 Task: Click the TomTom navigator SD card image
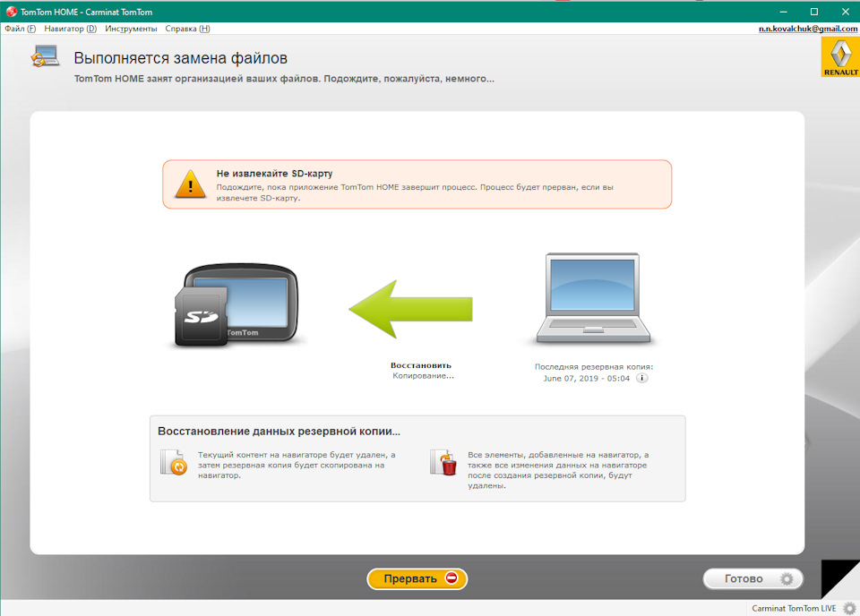coord(236,304)
